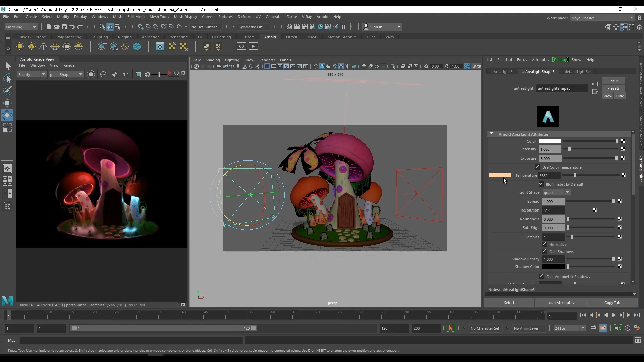The image size is (644, 362).
Task: Create an Arnold skydome light
Action: 55,46
